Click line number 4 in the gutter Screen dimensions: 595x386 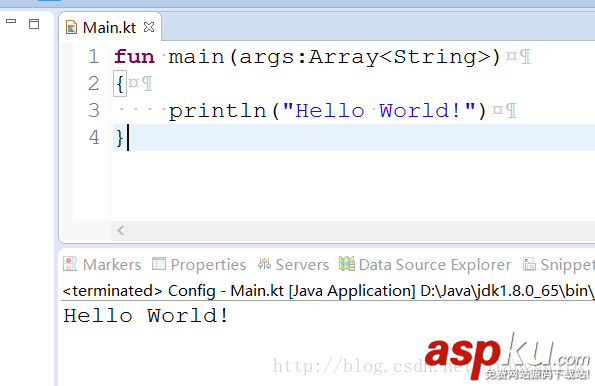coord(94,137)
